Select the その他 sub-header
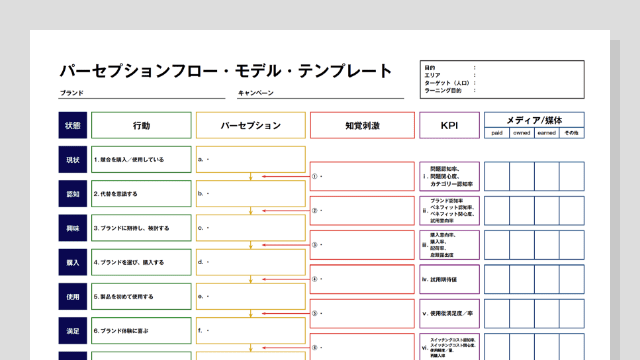This screenshot has height=360, width=640. (571, 133)
